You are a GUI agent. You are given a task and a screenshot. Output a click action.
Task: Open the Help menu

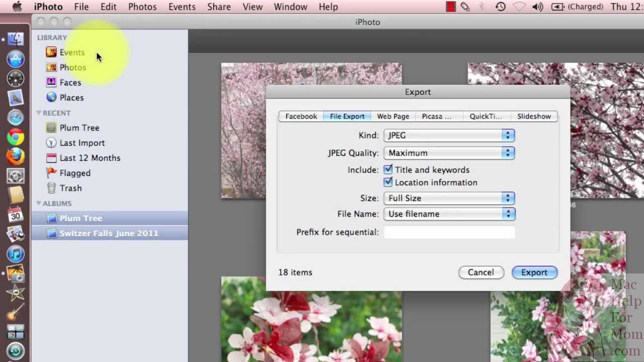tap(328, 7)
